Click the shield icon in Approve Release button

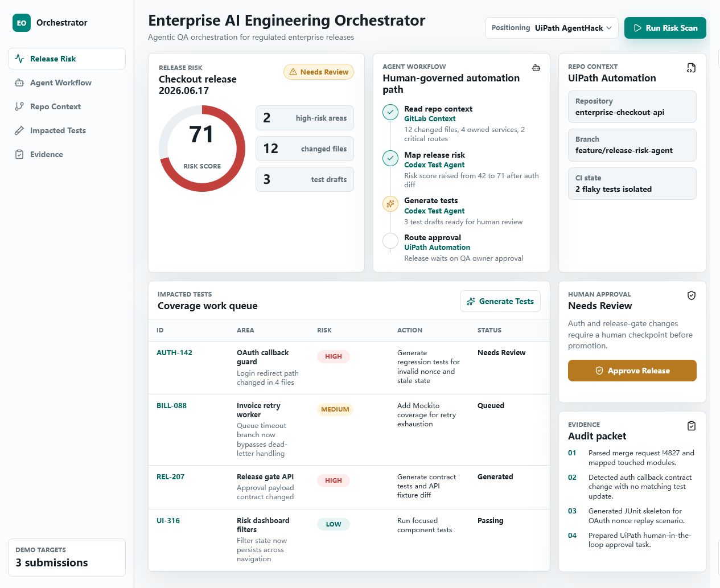(x=599, y=371)
